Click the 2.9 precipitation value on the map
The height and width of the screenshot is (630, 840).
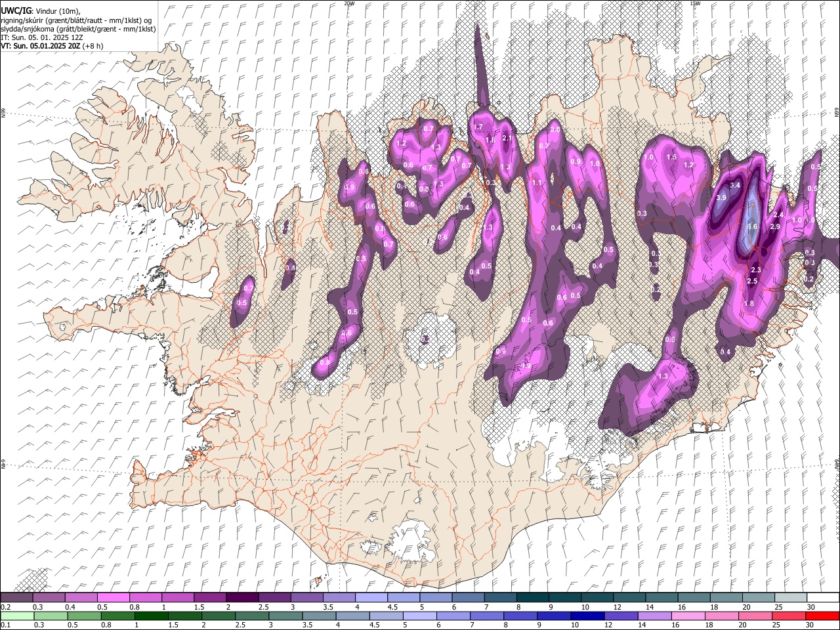pos(774,226)
